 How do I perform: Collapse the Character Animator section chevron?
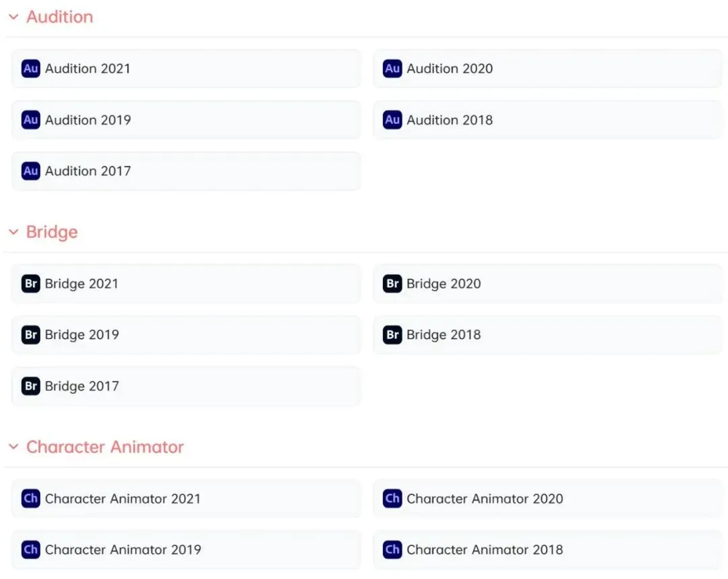[x=13, y=448]
